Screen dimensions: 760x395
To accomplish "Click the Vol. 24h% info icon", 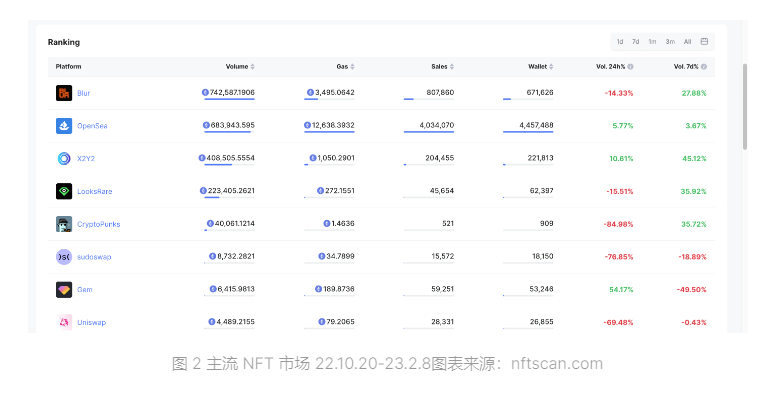I will click(x=631, y=67).
